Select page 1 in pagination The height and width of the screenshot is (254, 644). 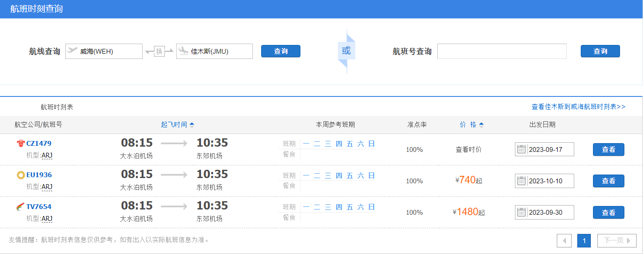[x=584, y=240]
